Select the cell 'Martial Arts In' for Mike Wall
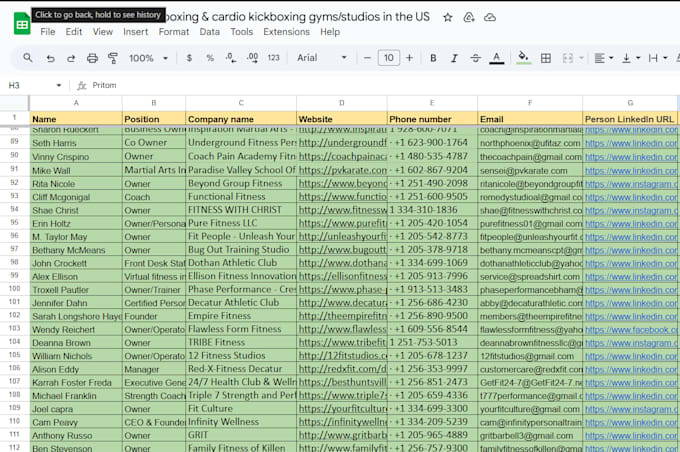This screenshot has width=680, height=452. pyautogui.click(x=154, y=170)
